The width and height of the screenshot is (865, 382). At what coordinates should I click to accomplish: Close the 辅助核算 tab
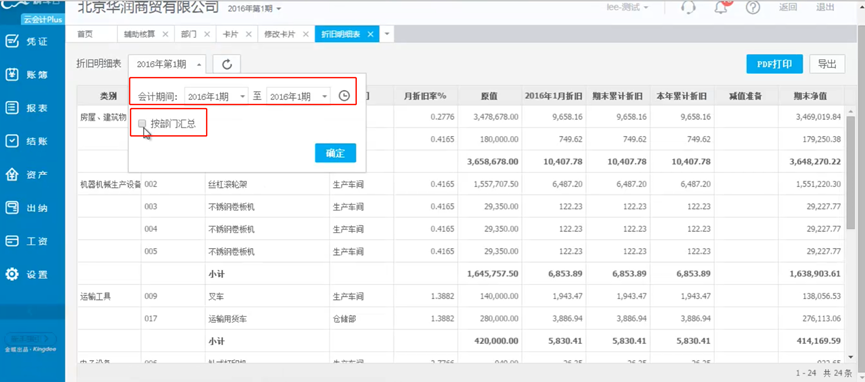[x=165, y=34]
